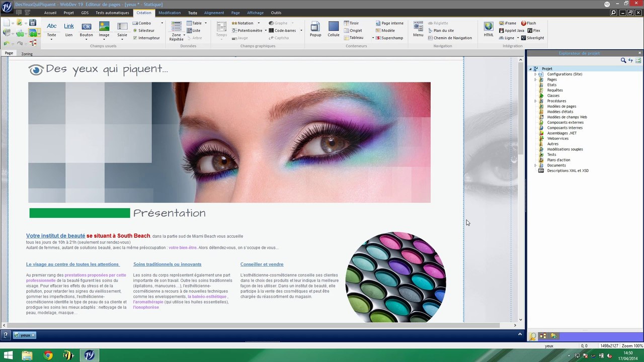This screenshot has height=362, width=644.
Task: Open the Windows Start menu
Action: tap(8, 355)
